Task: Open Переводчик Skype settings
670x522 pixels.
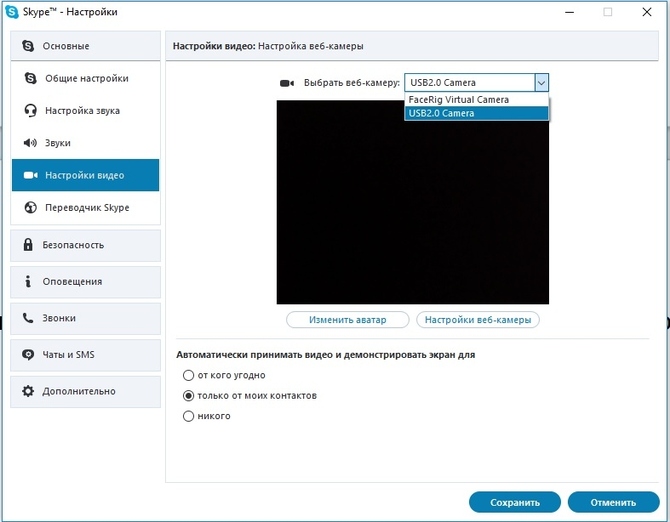Action: click(85, 208)
